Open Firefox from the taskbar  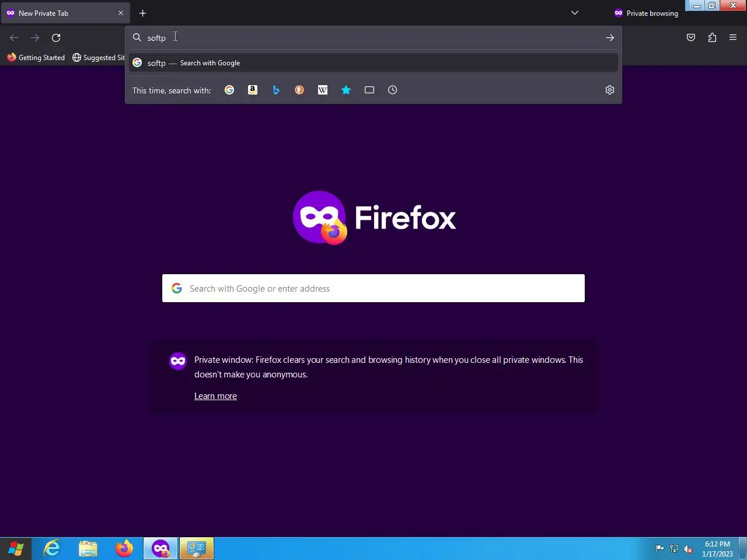(124, 549)
